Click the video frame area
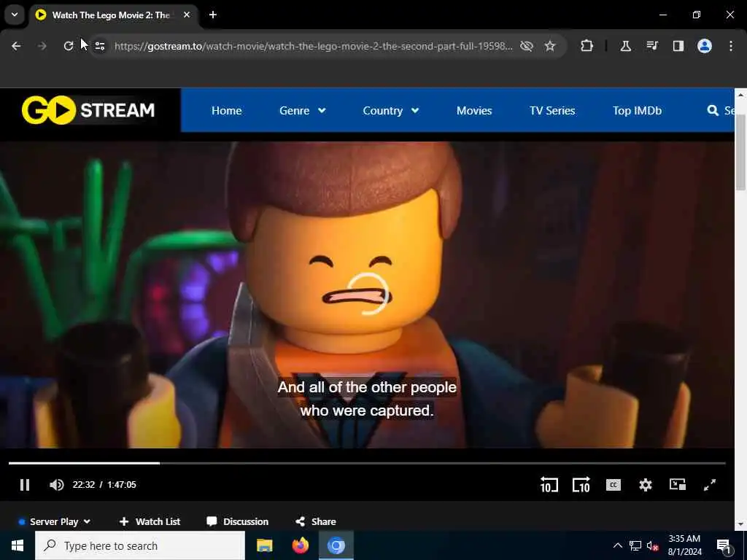This screenshot has height=560, width=747. [x=367, y=295]
